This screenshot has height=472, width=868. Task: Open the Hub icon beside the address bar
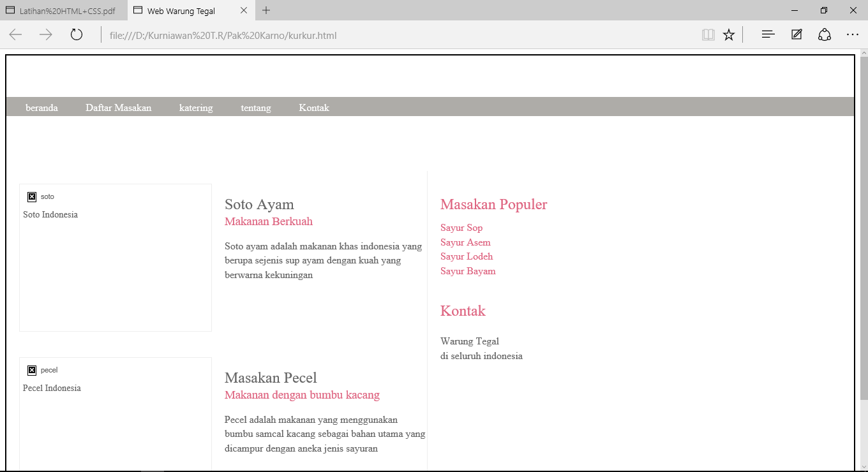click(767, 34)
